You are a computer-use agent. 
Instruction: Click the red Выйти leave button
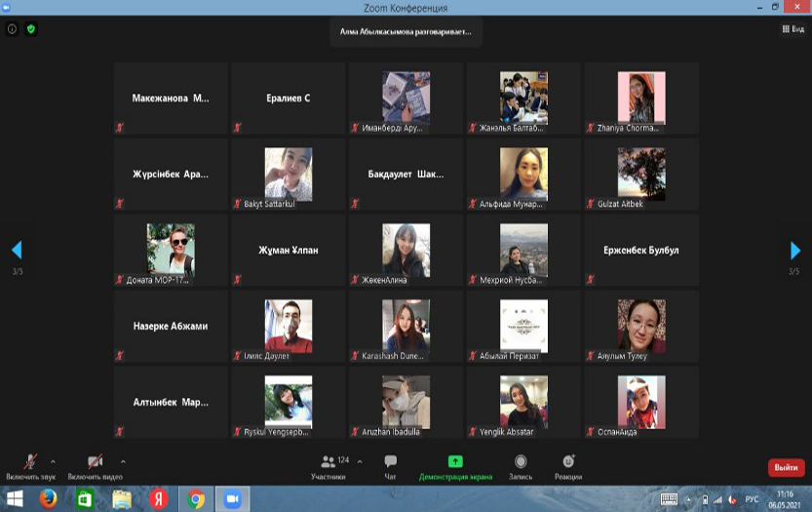point(786,467)
